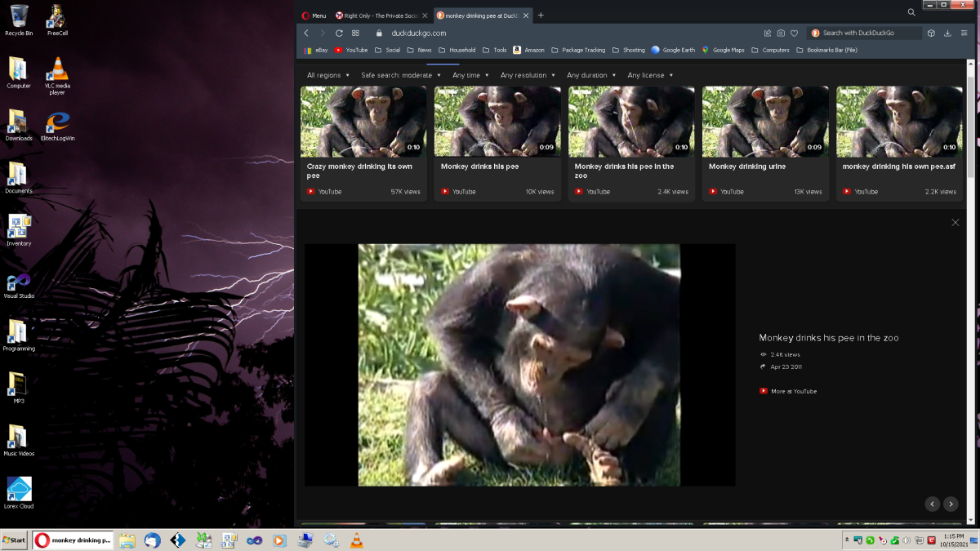
Task: Expand the All regions dropdown
Action: (327, 75)
